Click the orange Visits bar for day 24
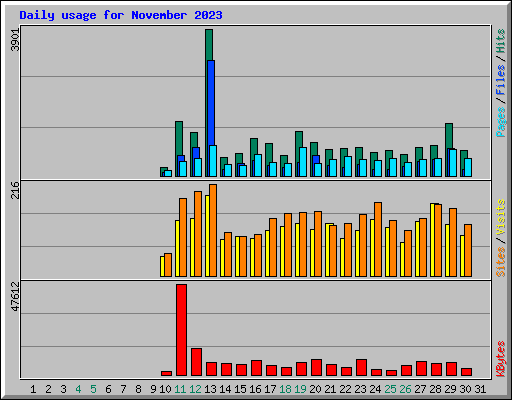512x400 pixels. click(378, 239)
